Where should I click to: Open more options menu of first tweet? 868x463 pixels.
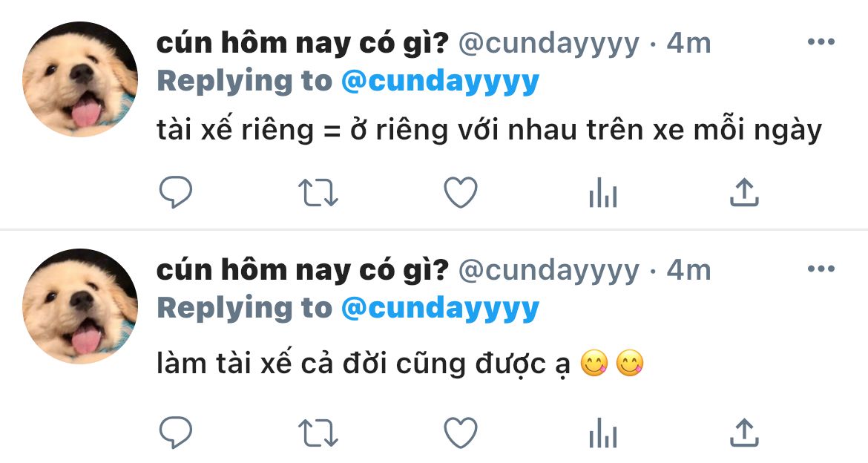click(x=821, y=42)
